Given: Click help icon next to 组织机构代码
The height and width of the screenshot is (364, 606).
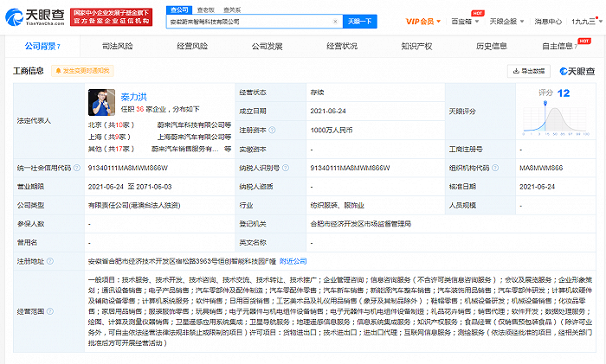Looking at the screenshot, I should click(495, 168).
